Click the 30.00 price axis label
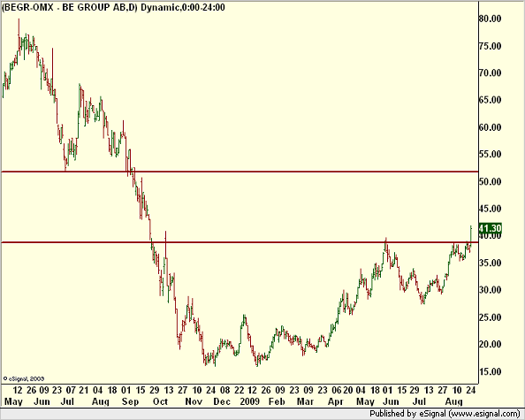 491,290
